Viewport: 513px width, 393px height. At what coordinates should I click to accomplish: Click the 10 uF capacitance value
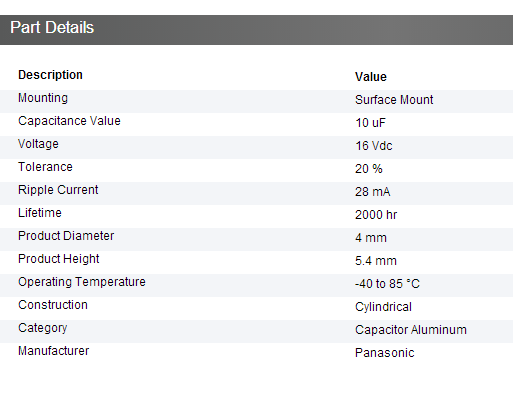pyautogui.click(x=370, y=123)
